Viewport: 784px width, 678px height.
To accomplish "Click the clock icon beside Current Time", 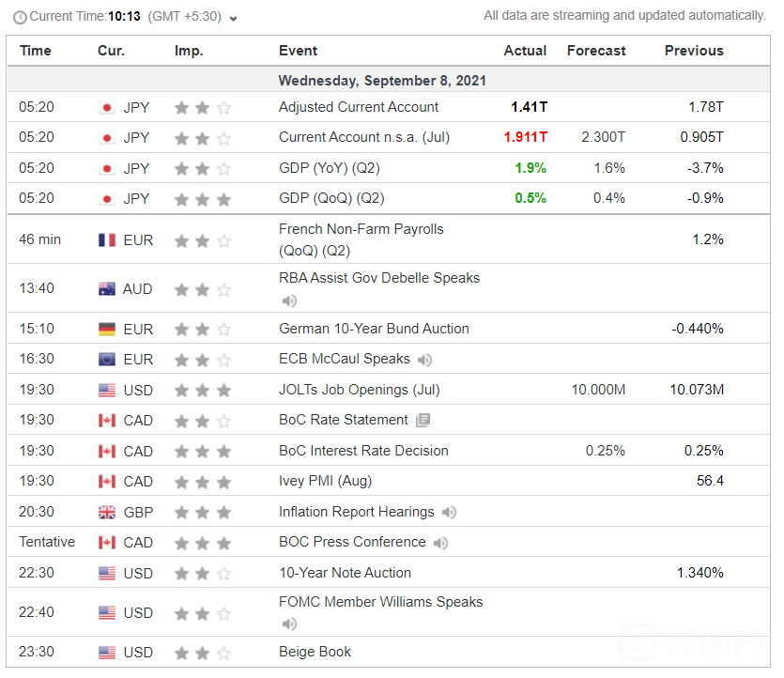I will tap(20, 18).
